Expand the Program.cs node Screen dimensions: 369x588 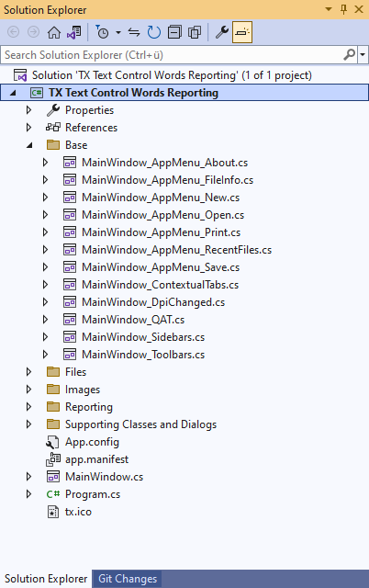(28, 494)
